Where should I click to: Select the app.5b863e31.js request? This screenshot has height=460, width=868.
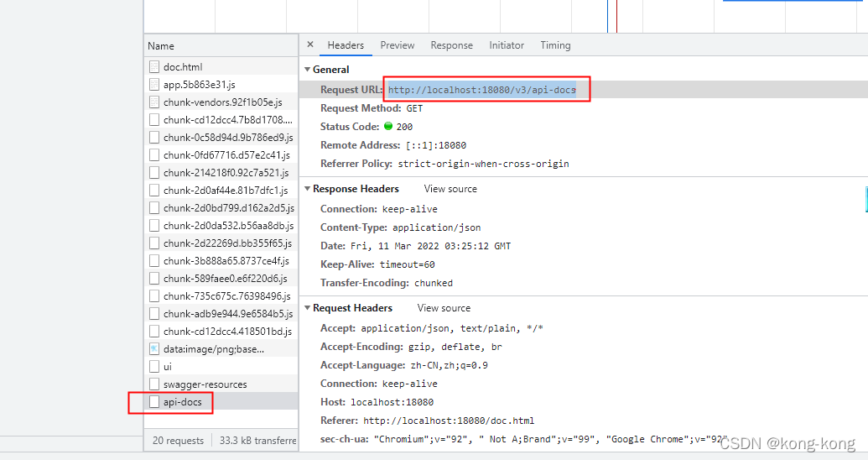221,84
